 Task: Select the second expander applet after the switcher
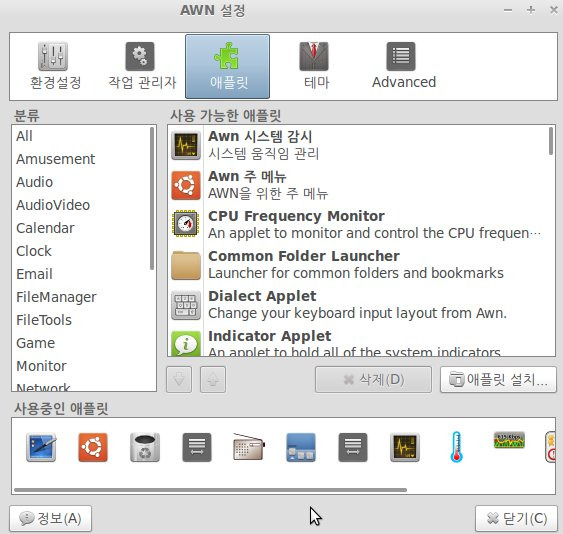[x=353, y=447]
